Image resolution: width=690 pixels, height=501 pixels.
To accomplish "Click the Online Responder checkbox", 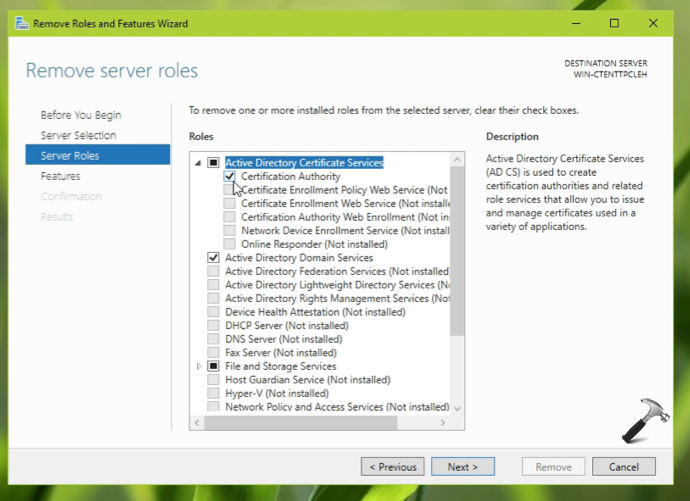I will pyautogui.click(x=229, y=244).
